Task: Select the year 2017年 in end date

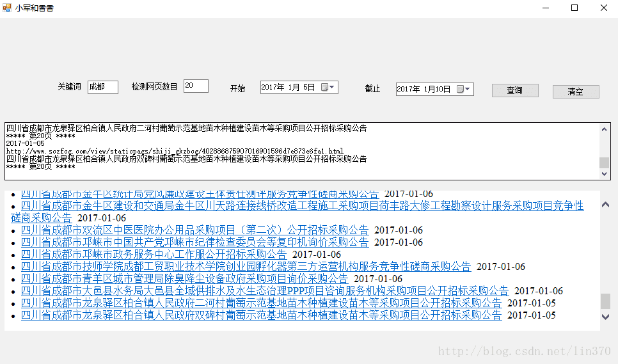Action: pos(408,90)
